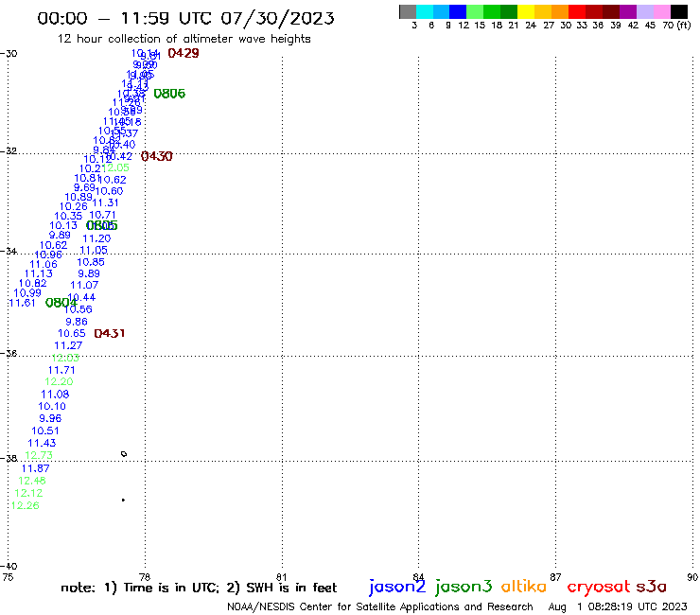700x615 pixels.
Task: Click the purple legend swatch
Action: point(628,11)
